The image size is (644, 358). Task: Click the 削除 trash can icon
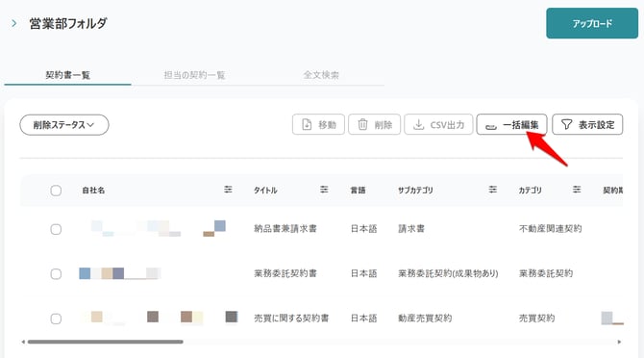[362, 124]
